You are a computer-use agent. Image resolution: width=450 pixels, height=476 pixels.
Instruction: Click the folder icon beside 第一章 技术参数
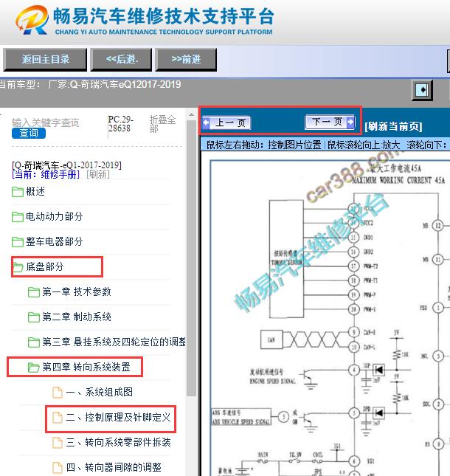(x=34, y=292)
